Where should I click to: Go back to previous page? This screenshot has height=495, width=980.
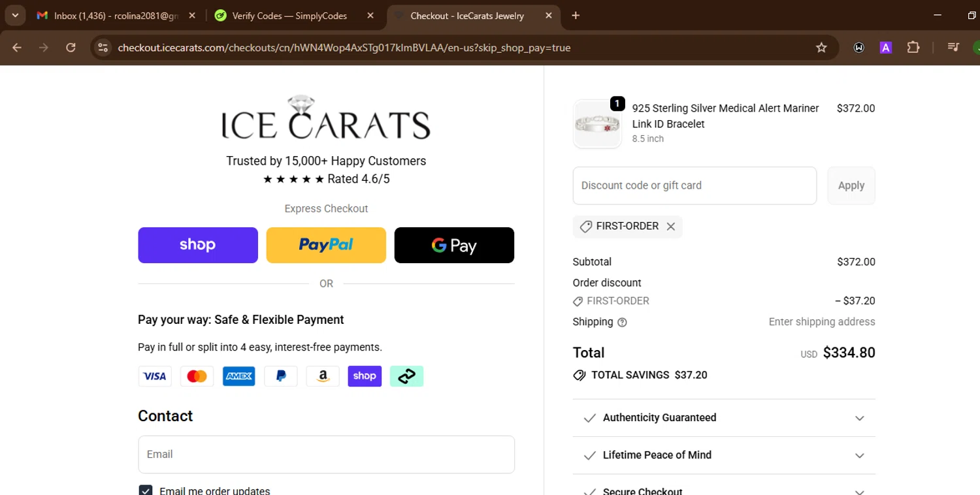(x=17, y=48)
